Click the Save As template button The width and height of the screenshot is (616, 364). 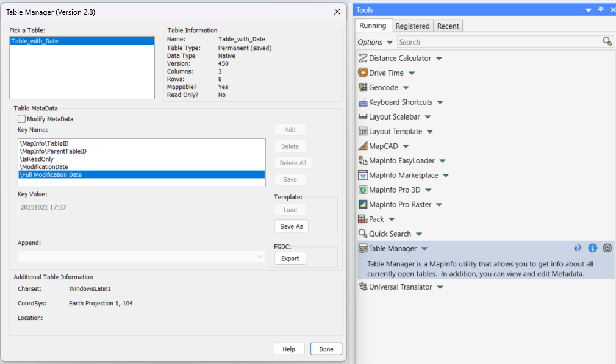pos(292,226)
